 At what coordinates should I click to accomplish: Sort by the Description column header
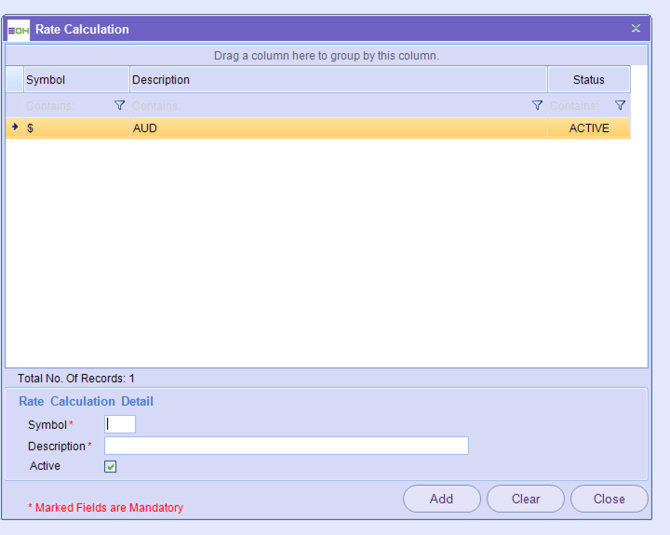[338, 80]
